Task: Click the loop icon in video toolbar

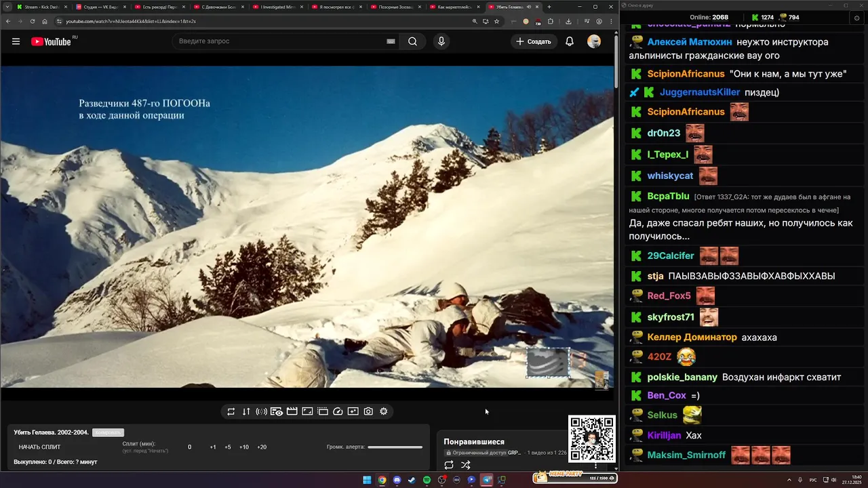Action: [x=231, y=411]
